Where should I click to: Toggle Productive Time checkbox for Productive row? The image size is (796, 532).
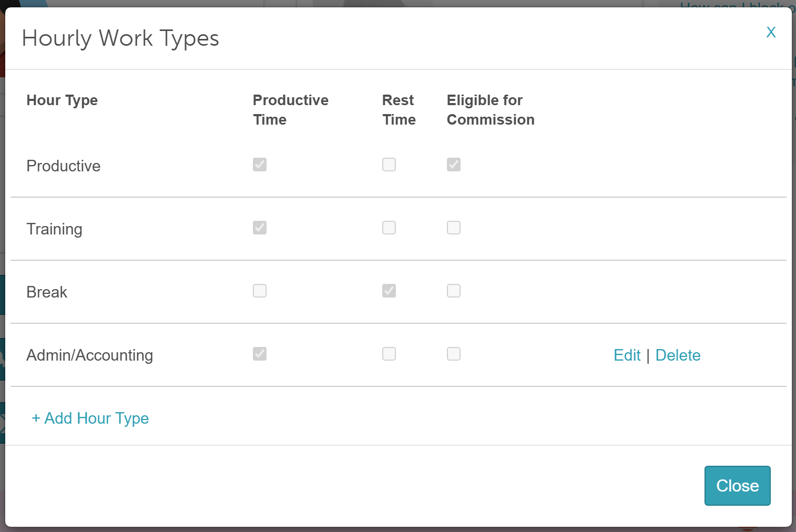[260, 165]
